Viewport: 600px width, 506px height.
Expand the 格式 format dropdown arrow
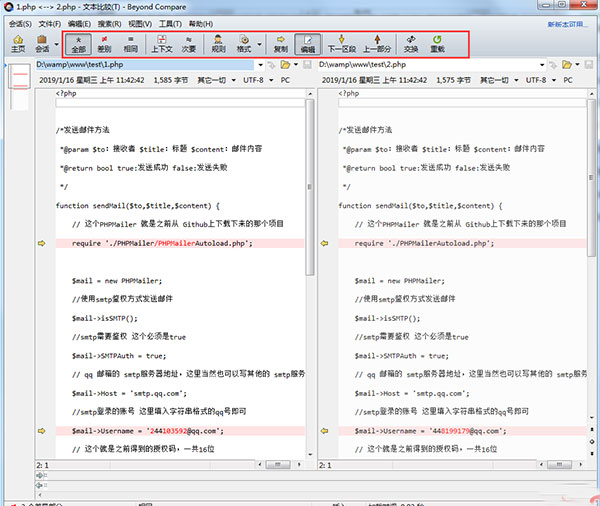pyautogui.click(x=259, y=44)
